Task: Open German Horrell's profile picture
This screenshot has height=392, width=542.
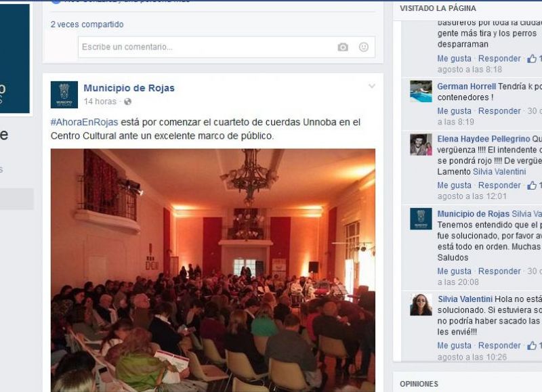Action: (x=421, y=91)
